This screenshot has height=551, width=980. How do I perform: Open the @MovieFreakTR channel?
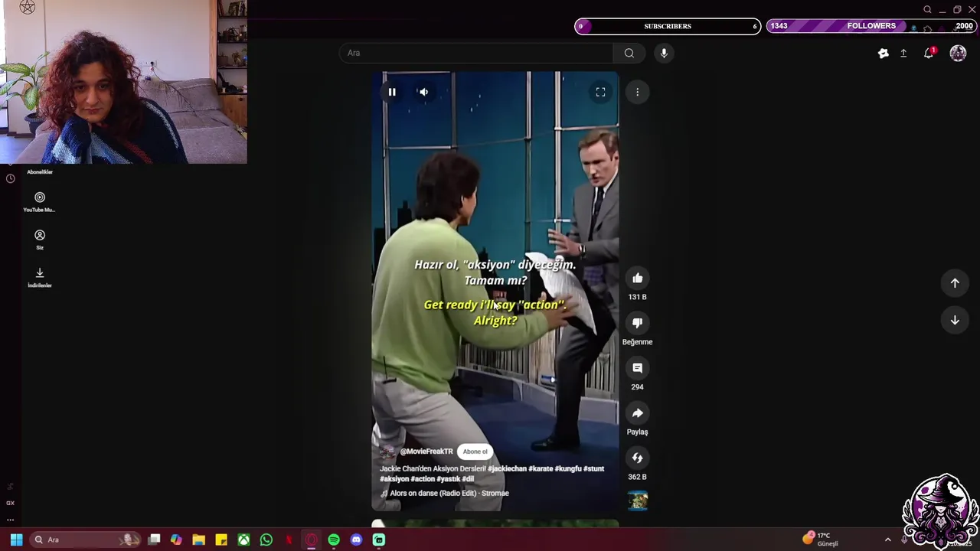click(426, 452)
